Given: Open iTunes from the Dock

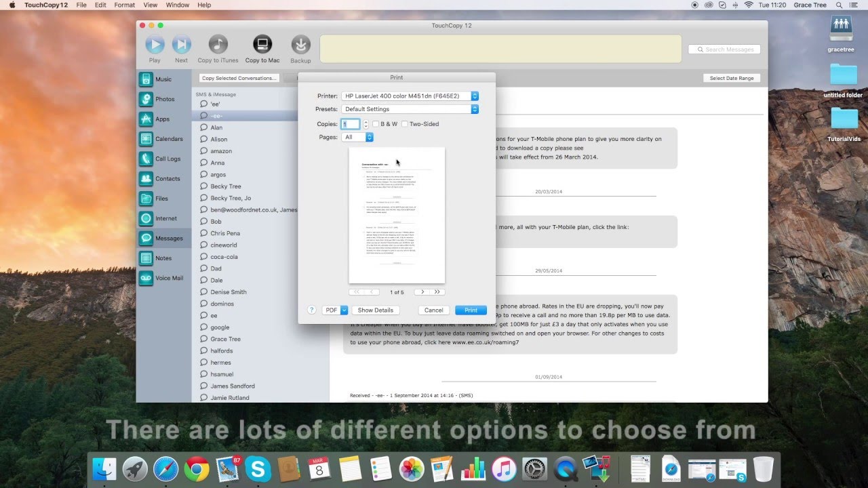Looking at the screenshot, I should pyautogui.click(x=504, y=469).
